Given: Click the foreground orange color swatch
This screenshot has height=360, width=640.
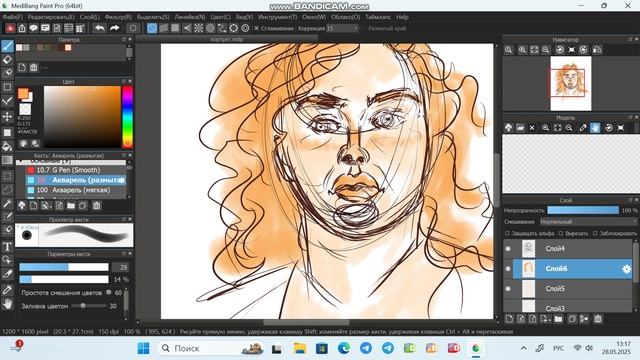Looking at the screenshot, I should point(23,93).
